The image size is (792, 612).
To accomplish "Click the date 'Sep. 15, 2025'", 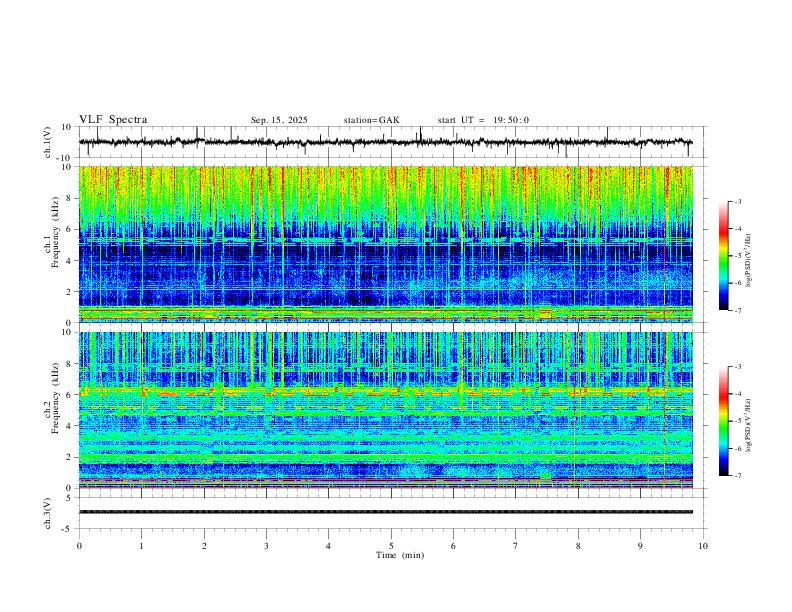I will click(x=279, y=120).
